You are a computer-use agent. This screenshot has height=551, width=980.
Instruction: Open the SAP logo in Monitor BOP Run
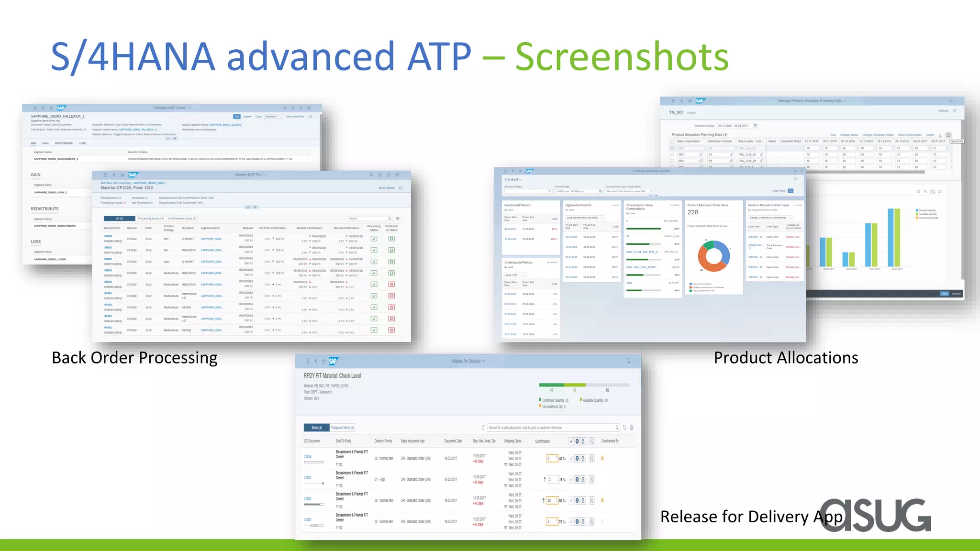pyautogui.click(x=133, y=175)
